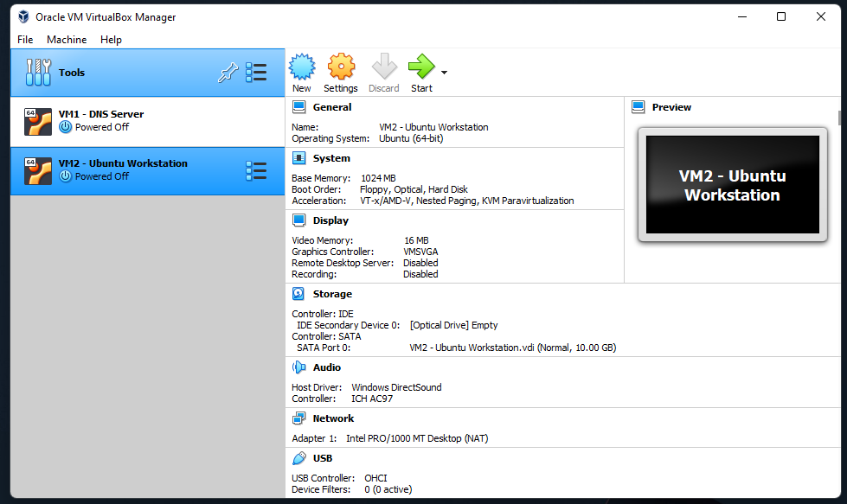Click the Storage section disk icon
The height and width of the screenshot is (504, 847).
pos(299,294)
